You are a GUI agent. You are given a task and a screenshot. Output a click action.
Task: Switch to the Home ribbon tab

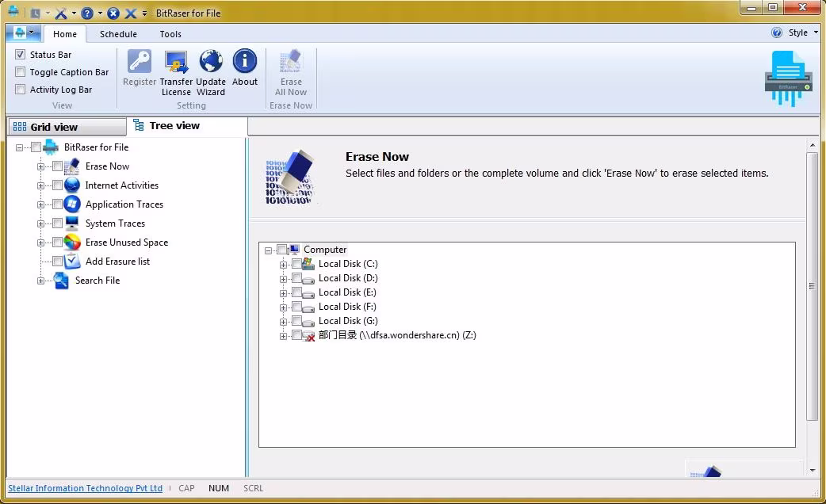coord(65,34)
